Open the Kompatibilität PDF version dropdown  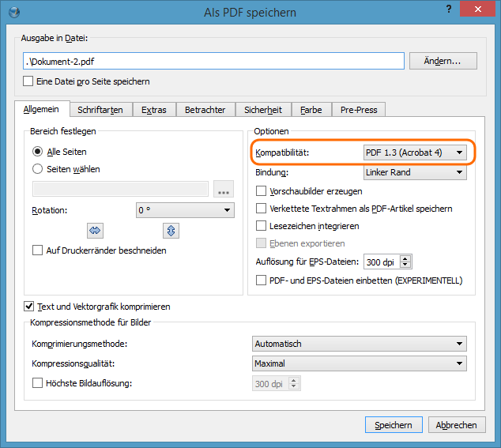(414, 152)
